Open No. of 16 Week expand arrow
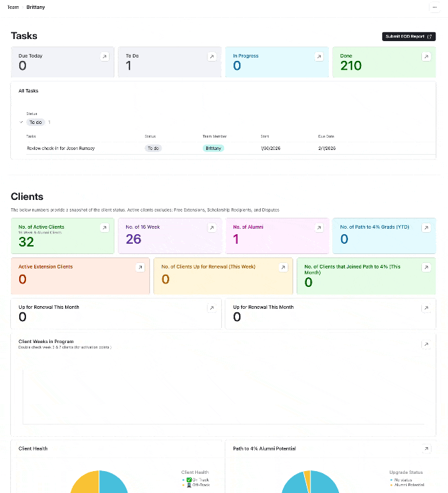 pos(212,227)
